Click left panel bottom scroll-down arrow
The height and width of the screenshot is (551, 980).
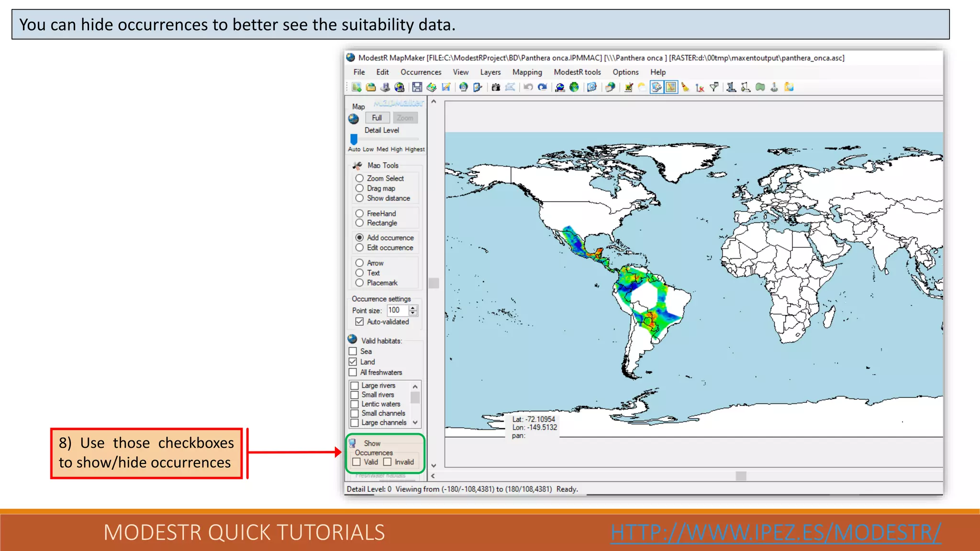pyautogui.click(x=434, y=465)
